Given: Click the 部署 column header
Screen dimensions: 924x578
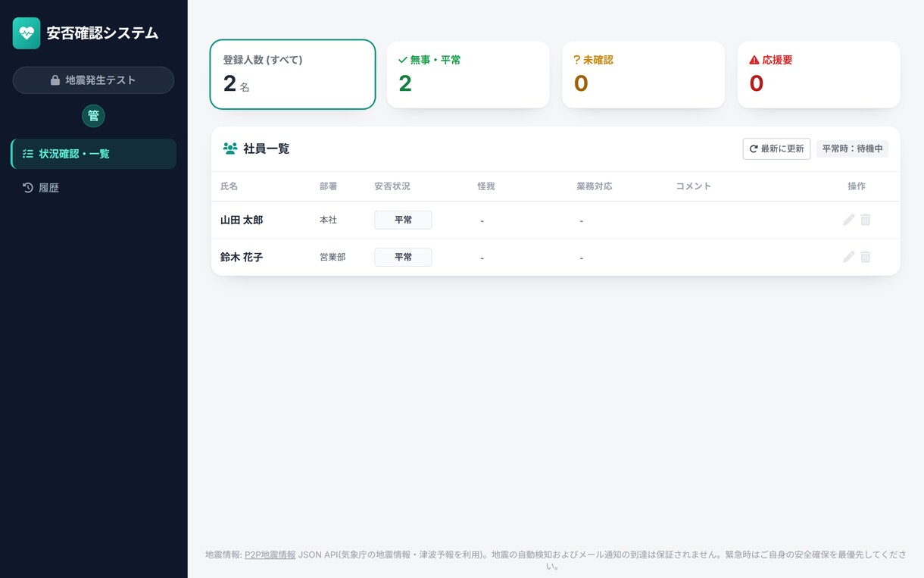Looking at the screenshot, I should point(328,186).
